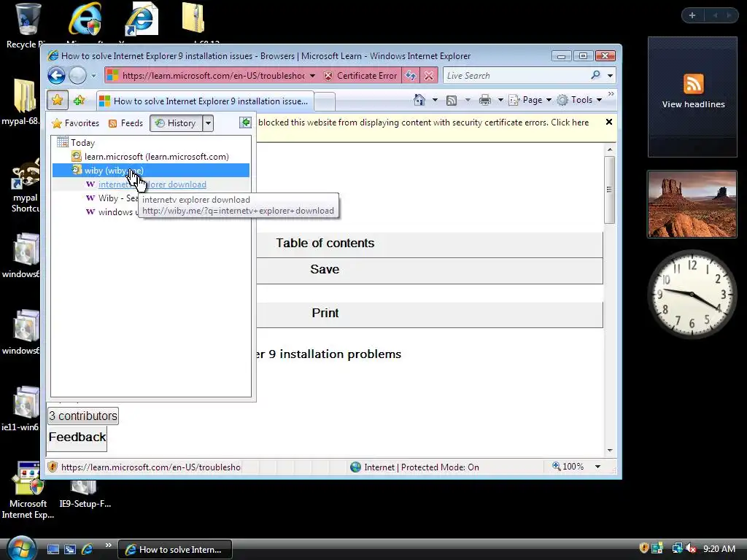Open the 'windows' wiby history entry
This screenshot has width=747, height=560.
coord(112,212)
